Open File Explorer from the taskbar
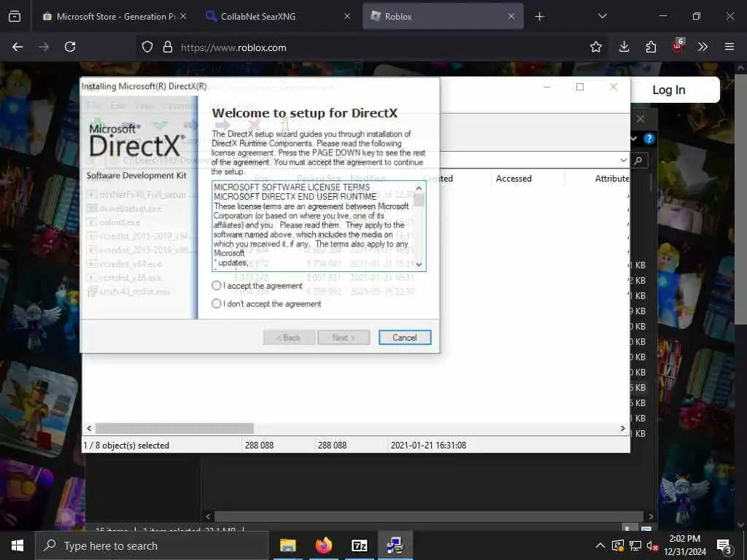 pyautogui.click(x=287, y=545)
